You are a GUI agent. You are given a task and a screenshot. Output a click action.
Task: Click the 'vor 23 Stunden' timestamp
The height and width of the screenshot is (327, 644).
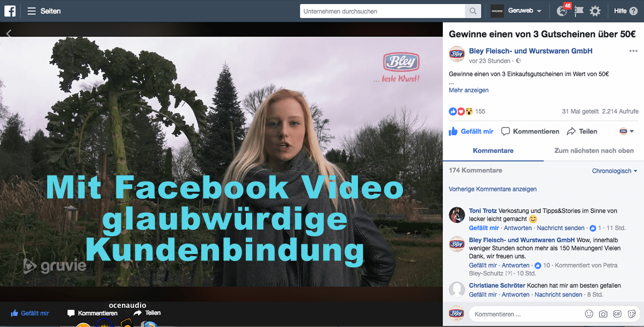coord(488,61)
